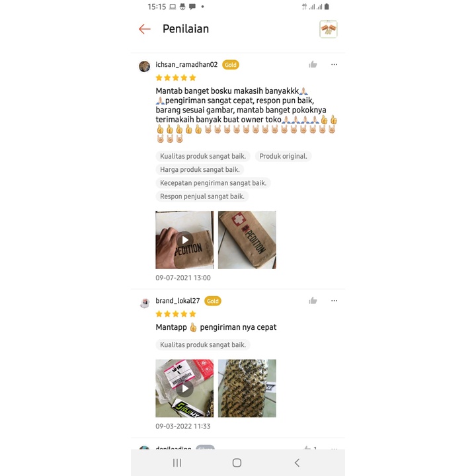Open the three-dot menu on brand_lokal27's review
The image size is (476, 476).
[x=334, y=301]
